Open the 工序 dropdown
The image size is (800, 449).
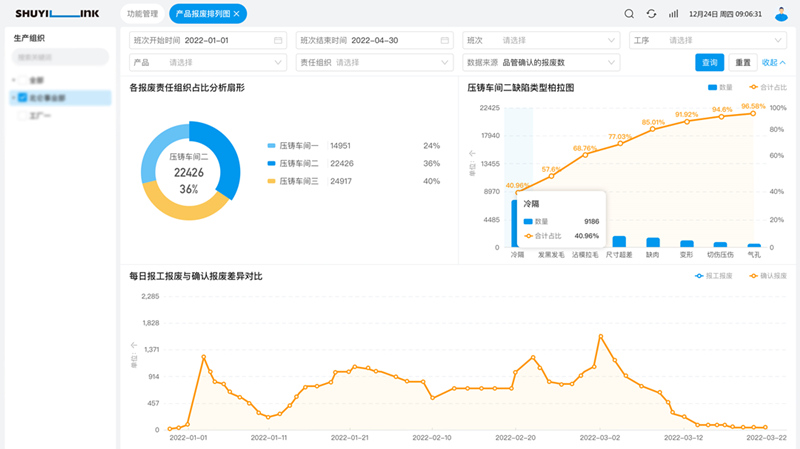tap(709, 40)
